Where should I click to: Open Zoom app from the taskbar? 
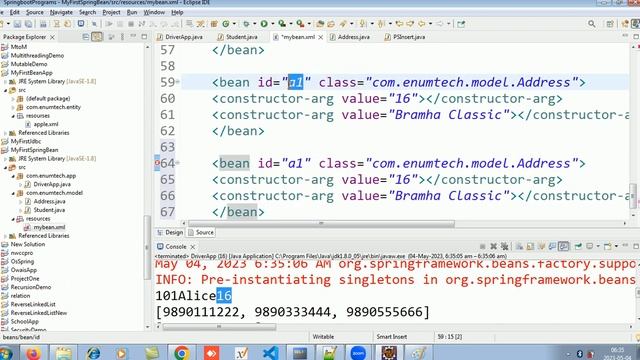pos(358,353)
